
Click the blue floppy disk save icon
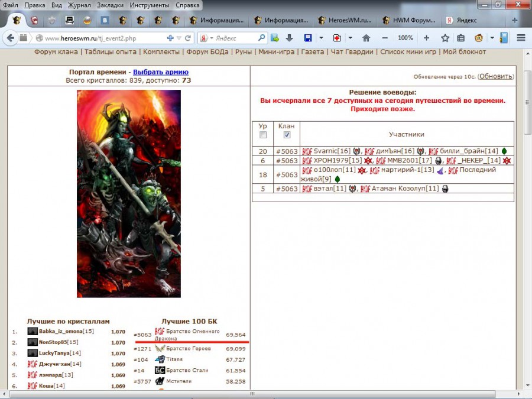(308, 38)
